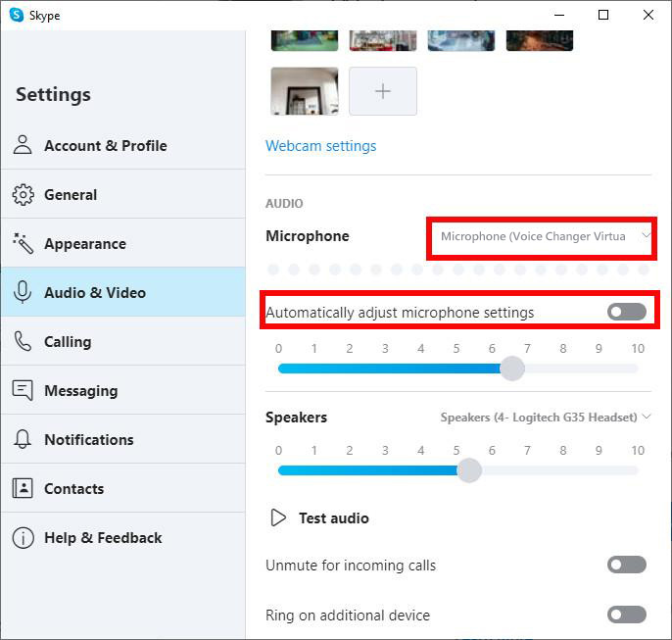Screen dimensions: 672x640
Task: Minimize the Skype window
Action: tap(558, 15)
